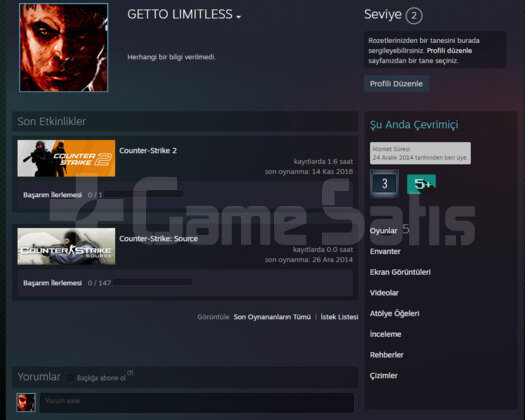This screenshot has width=525, height=420.
Task: Click the badge count 3 icon
Action: point(384,183)
